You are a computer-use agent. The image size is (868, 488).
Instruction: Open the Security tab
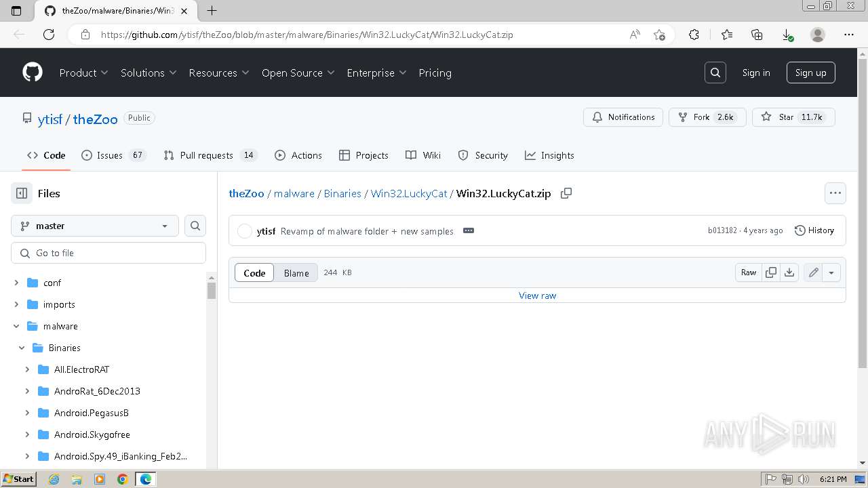483,155
